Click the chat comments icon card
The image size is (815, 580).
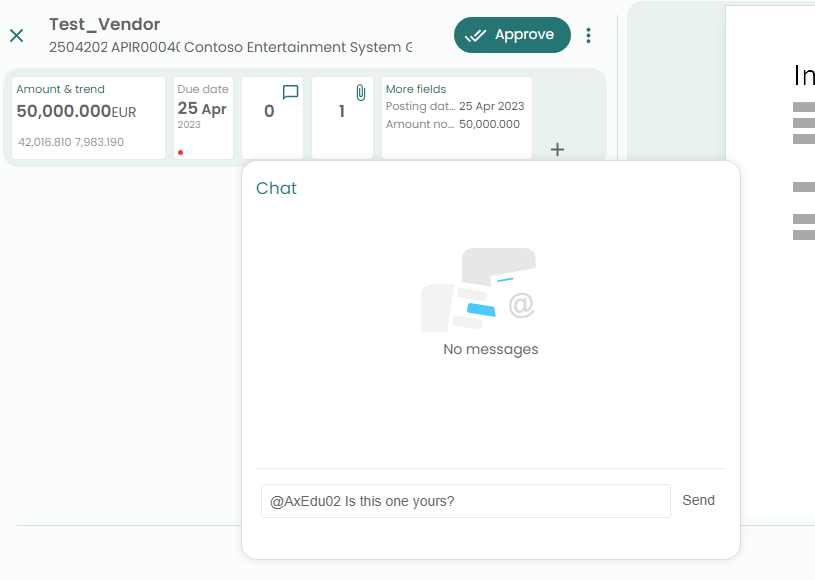coord(272,118)
